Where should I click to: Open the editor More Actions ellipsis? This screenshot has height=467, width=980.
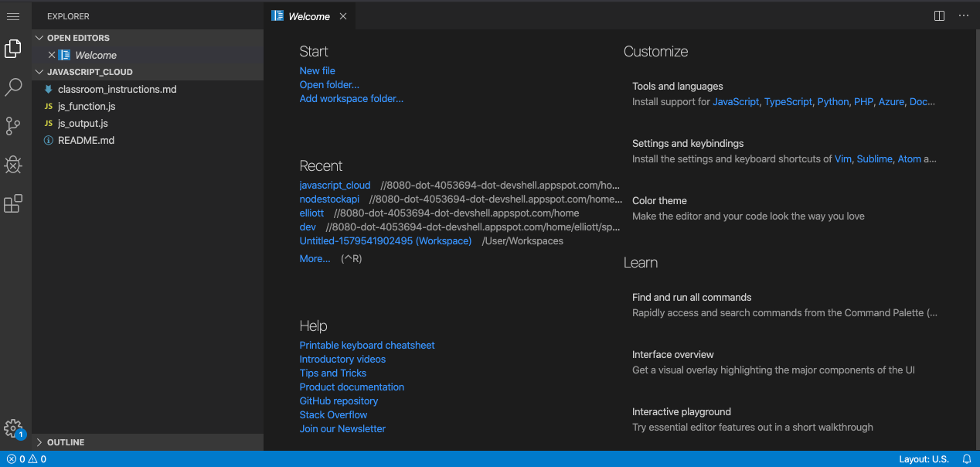click(x=964, y=15)
